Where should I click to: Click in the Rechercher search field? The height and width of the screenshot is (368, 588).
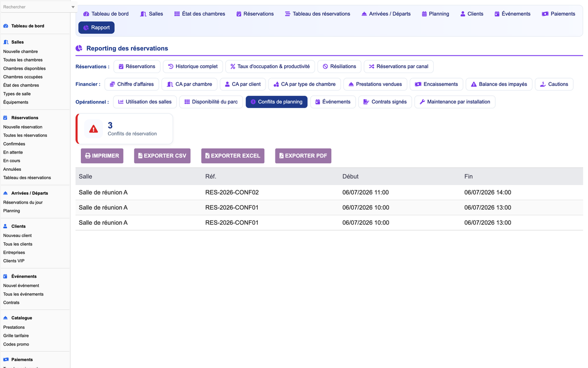pyautogui.click(x=35, y=7)
